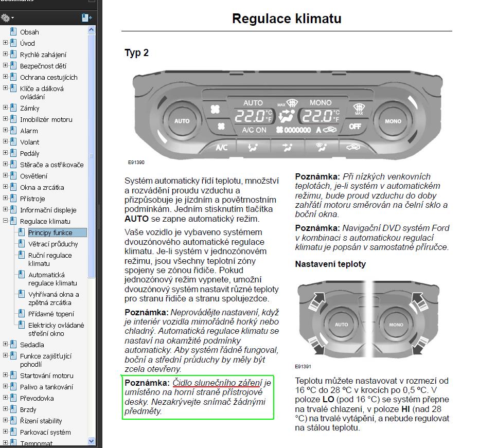Go to Vyhřívaná okna a zpětná zrcátka
This screenshot has height=448, width=479.
(54, 298)
